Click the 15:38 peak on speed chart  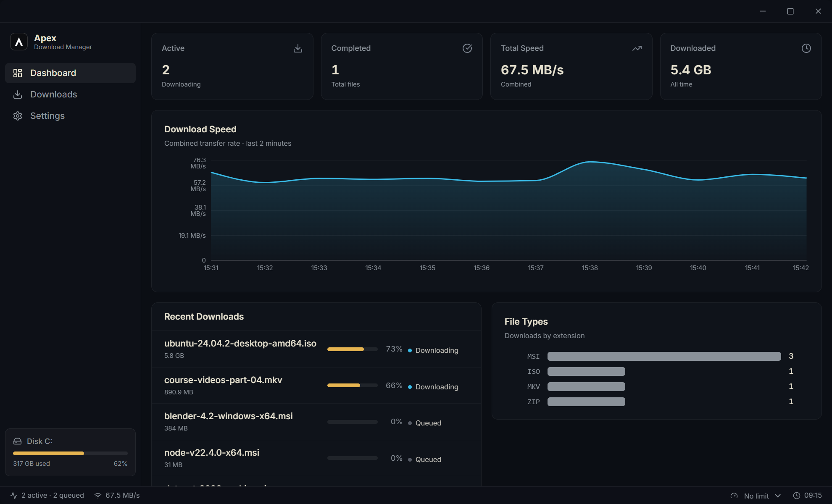pos(590,162)
